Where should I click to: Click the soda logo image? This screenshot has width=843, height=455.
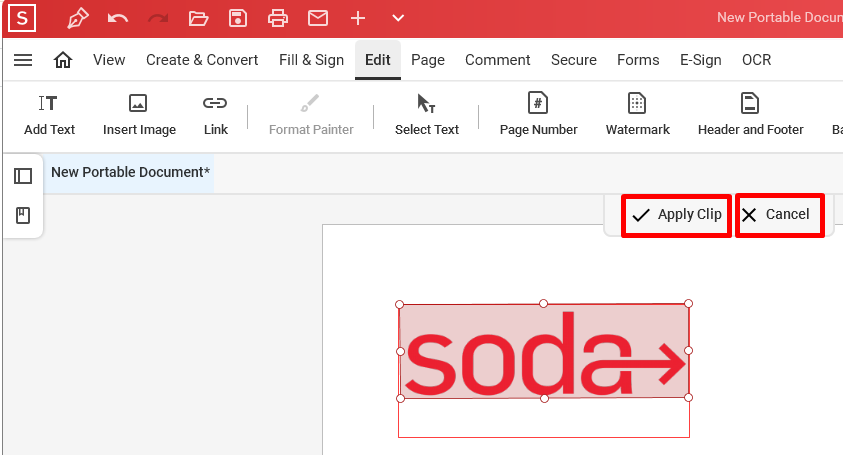[544, 351]
